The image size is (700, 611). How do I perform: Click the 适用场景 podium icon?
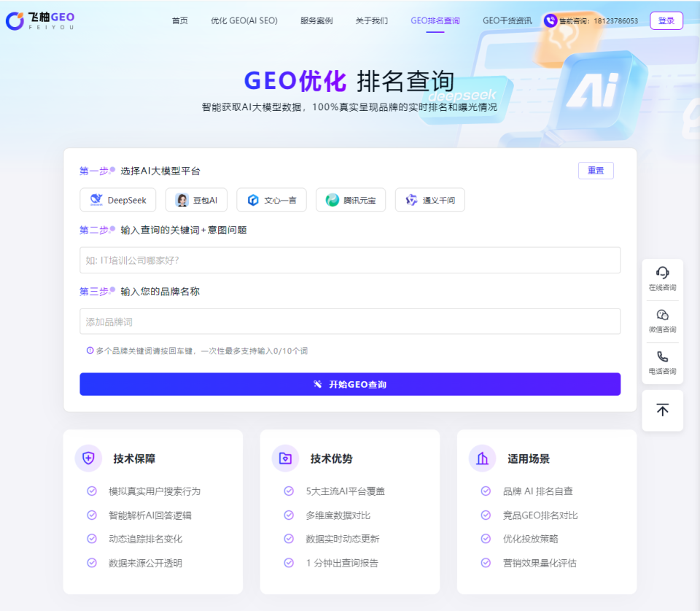[x=482, y=458]
